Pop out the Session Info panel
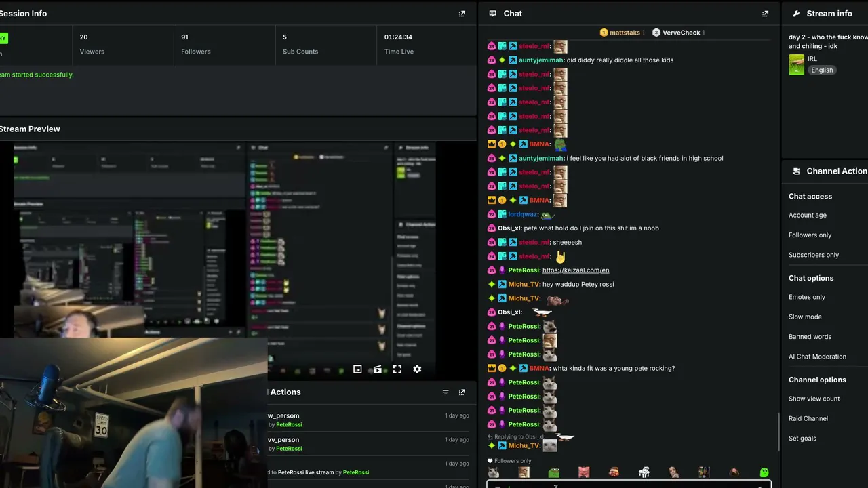 (x=462, y=14)
